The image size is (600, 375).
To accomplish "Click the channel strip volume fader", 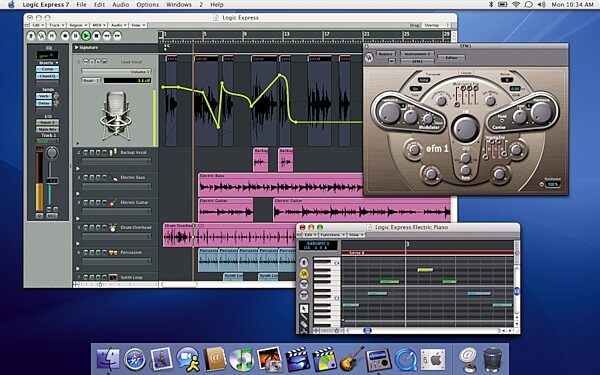I will pyautogui.click(x=52, y=180).
